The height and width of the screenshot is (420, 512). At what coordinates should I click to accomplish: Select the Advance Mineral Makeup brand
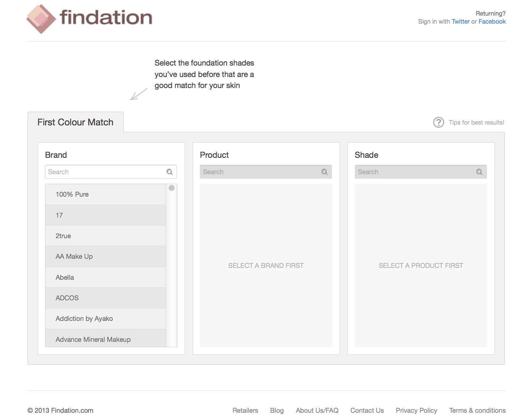(x=106, y=338)
